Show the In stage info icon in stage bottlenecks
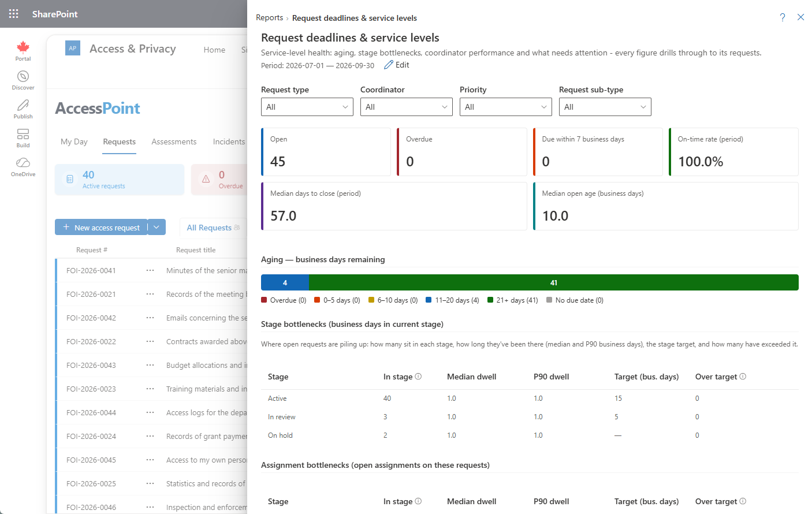 [418, 377]
